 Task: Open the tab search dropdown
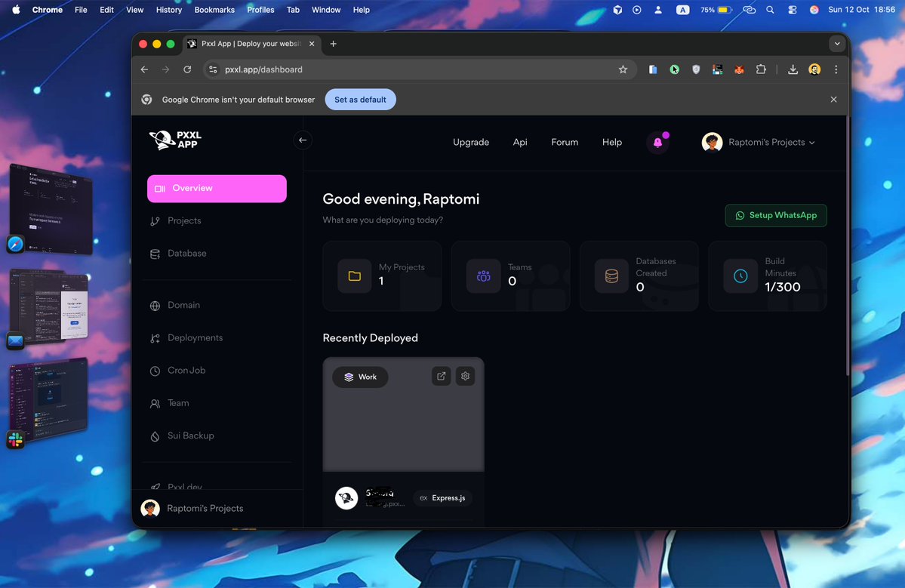click(x=837, y=44)
